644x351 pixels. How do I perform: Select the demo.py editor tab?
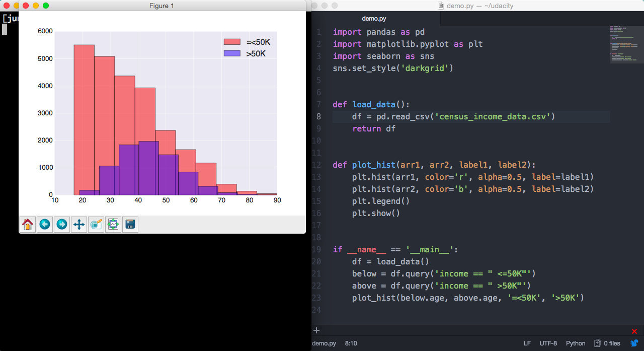pos(374,19)
